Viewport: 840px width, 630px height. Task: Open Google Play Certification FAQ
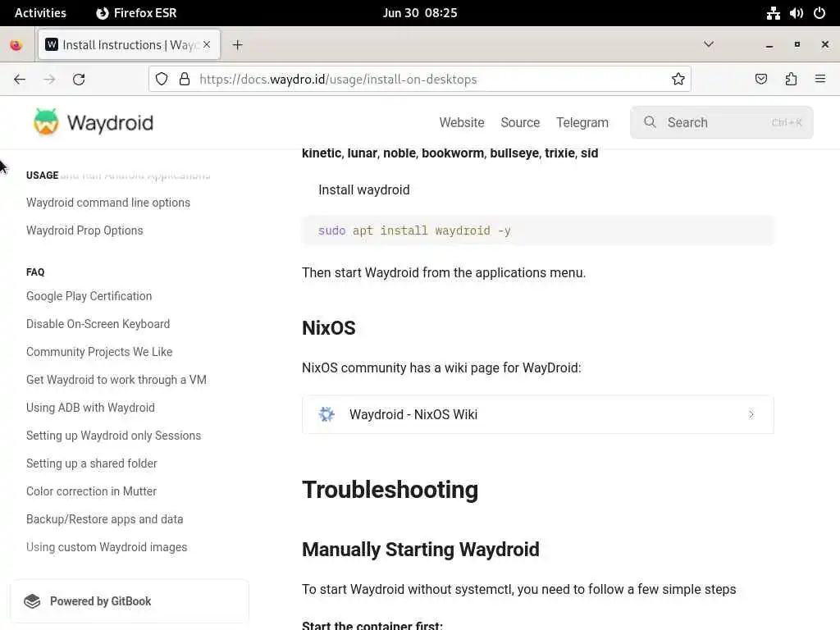click(89, 296)
